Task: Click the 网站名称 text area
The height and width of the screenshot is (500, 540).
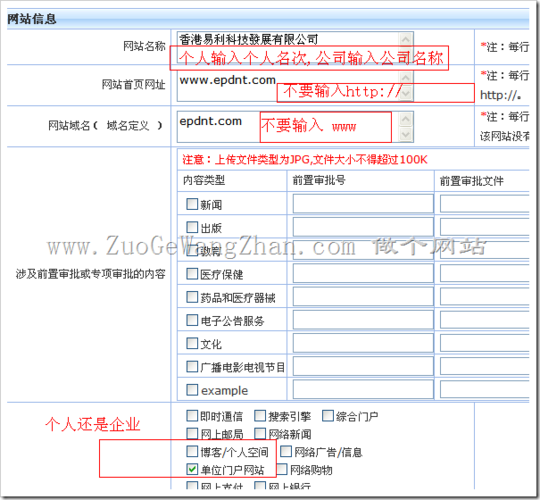Action: pyautogui.click(x=288, y=47)
